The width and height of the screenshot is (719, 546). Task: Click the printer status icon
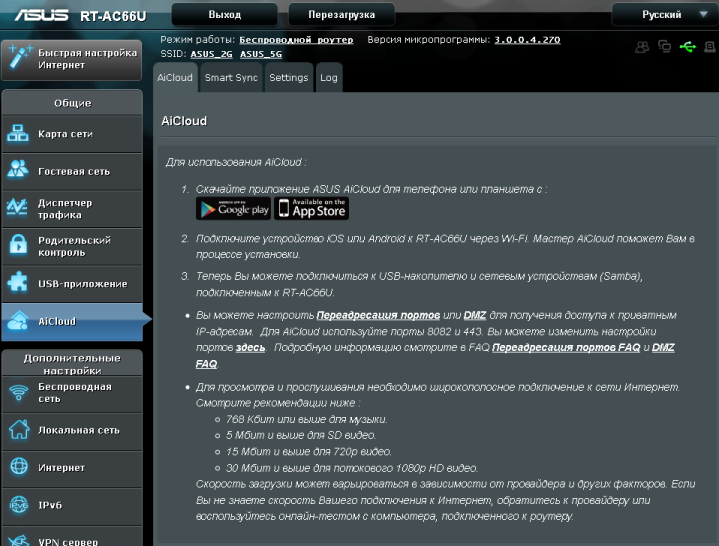[x=710, y=47]
